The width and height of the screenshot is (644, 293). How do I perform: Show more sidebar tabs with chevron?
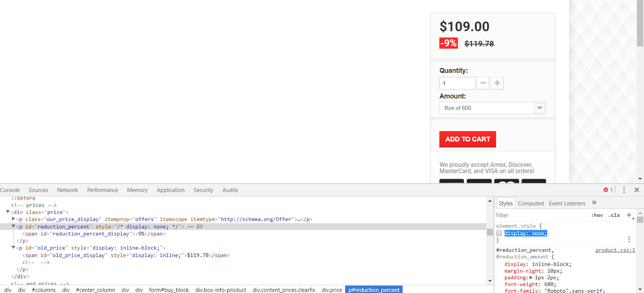594,202
